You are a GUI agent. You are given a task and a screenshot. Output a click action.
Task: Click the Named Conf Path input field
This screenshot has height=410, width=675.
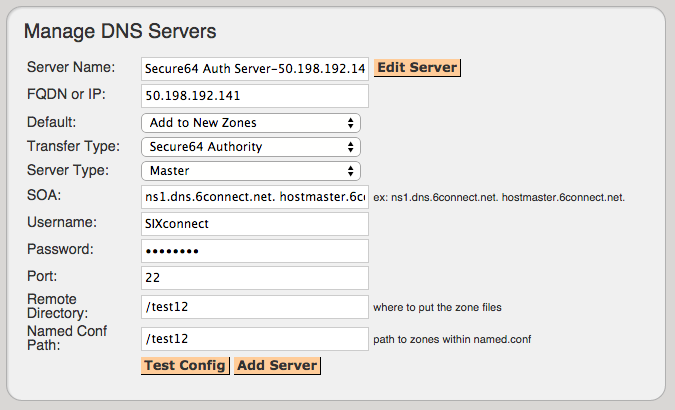tap(255, 339)
